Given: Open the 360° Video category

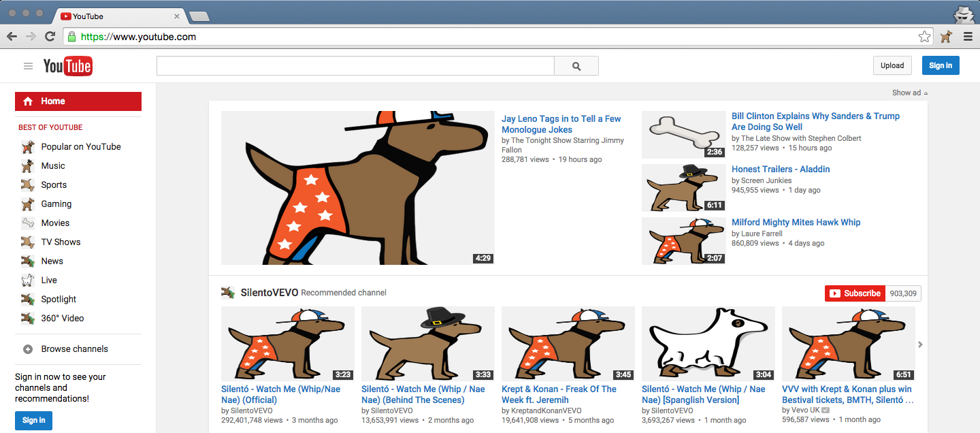Looking at the screenshot, I should click(x=63, y=318).
